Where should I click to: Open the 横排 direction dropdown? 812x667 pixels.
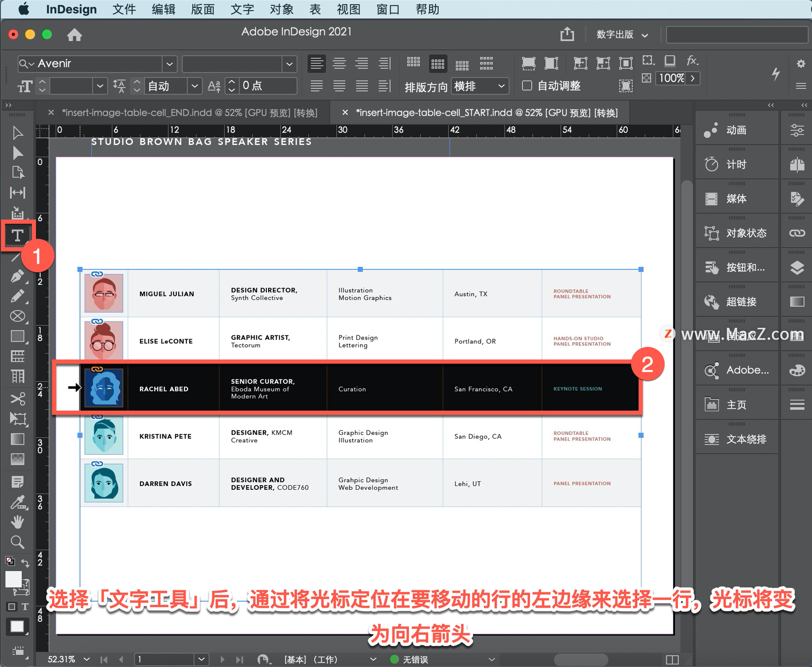[502, 86]
